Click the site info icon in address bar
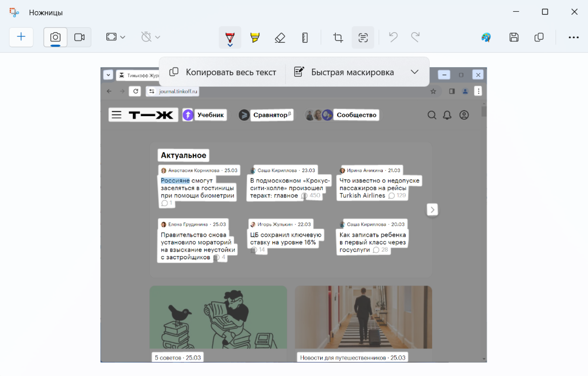588x376 pixels. 152,91
